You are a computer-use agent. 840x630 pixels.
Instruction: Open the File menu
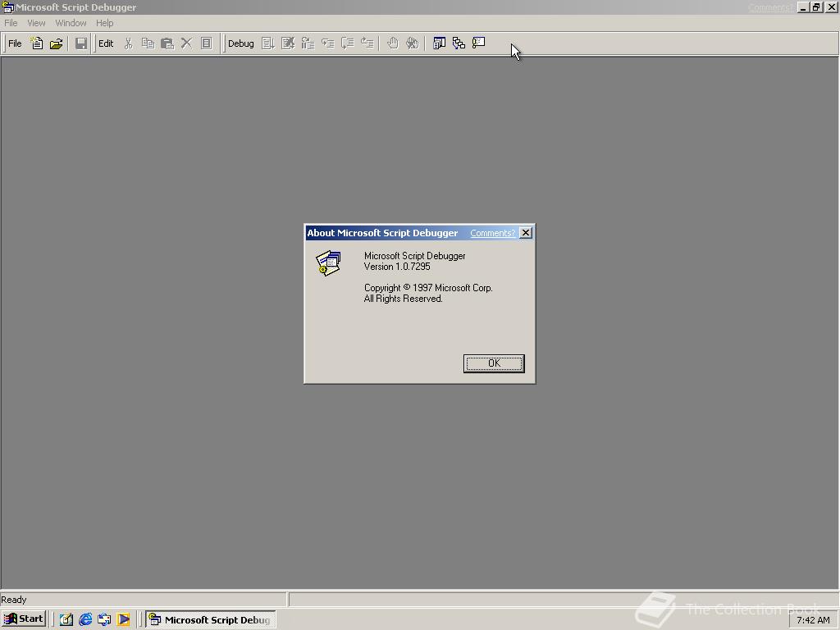(11, 23)
